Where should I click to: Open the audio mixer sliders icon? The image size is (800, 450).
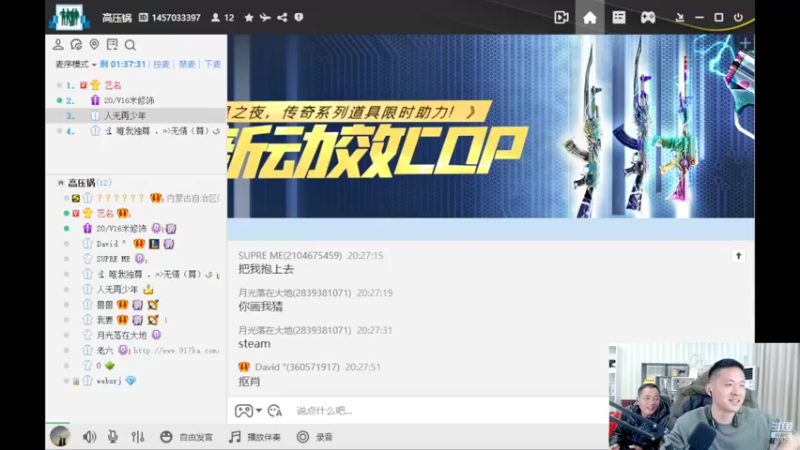137,437
